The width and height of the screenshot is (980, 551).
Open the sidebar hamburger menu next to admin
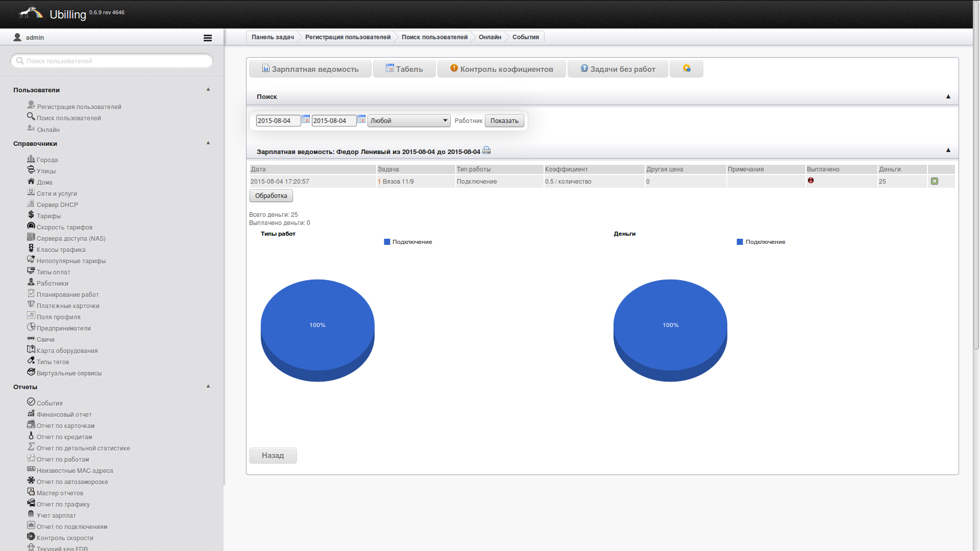point(207,38)
